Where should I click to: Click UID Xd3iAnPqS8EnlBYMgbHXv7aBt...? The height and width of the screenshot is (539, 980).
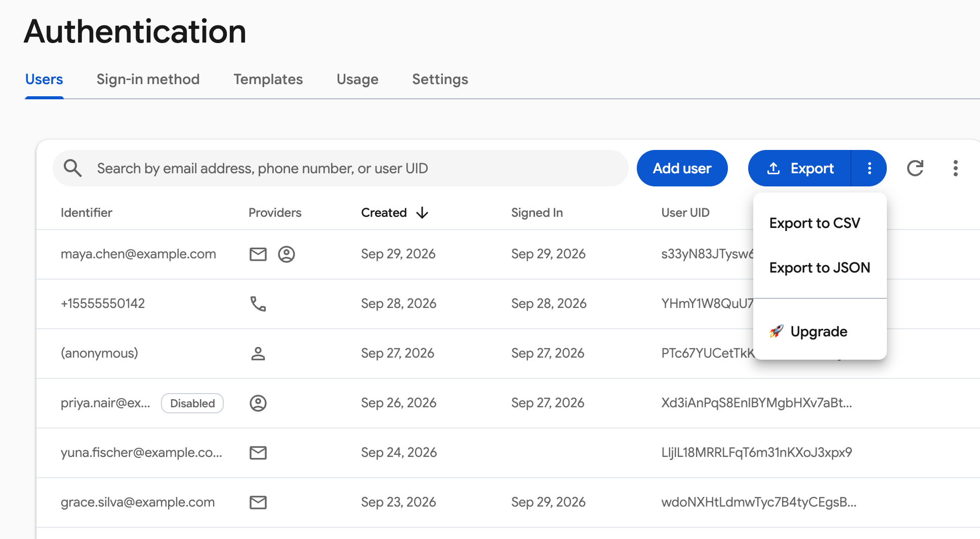pos(757,403)
